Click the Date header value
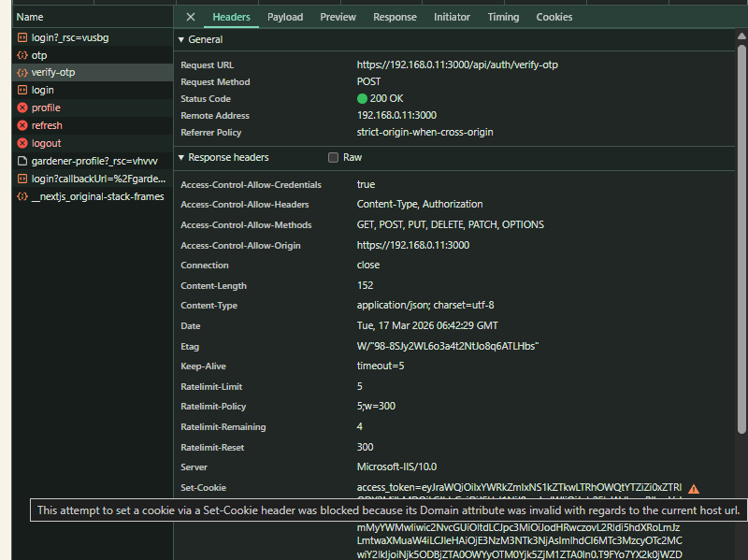The width and height of the screenshot is (748, 560). [427, 325]
